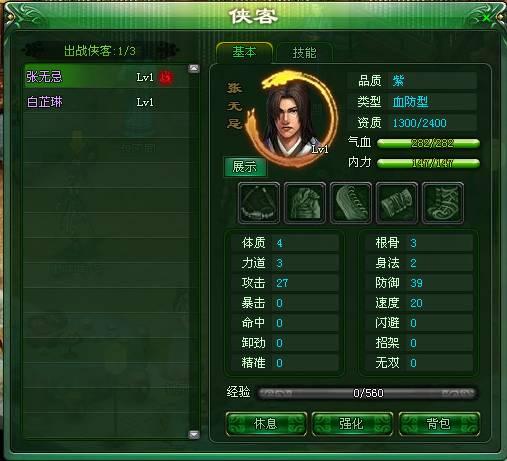Click the 经验 experience progress bar
This screenshot has height=461, width=507.
(367, 393)
